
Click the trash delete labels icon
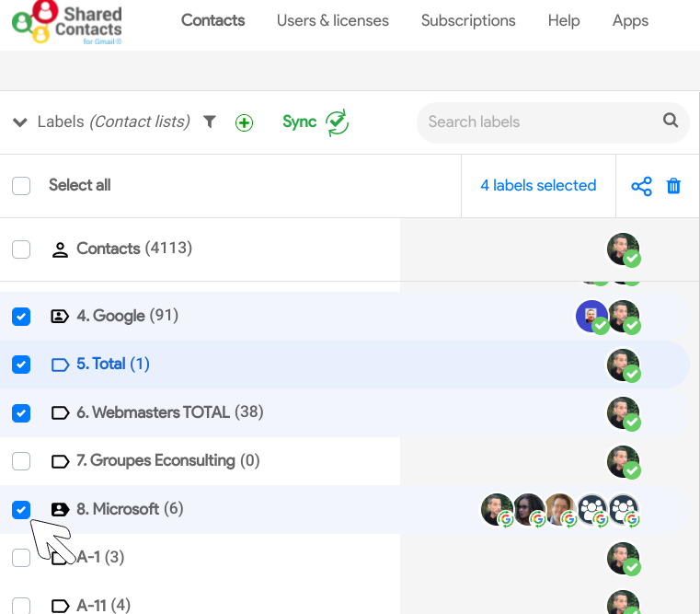pyautogui.click(x=673, y=186)
